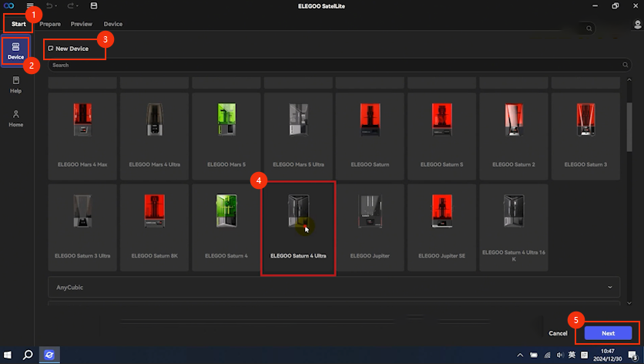Open the IME mode tray icon
The width and height of the screenshot is (644, 364).
[585, 355]
